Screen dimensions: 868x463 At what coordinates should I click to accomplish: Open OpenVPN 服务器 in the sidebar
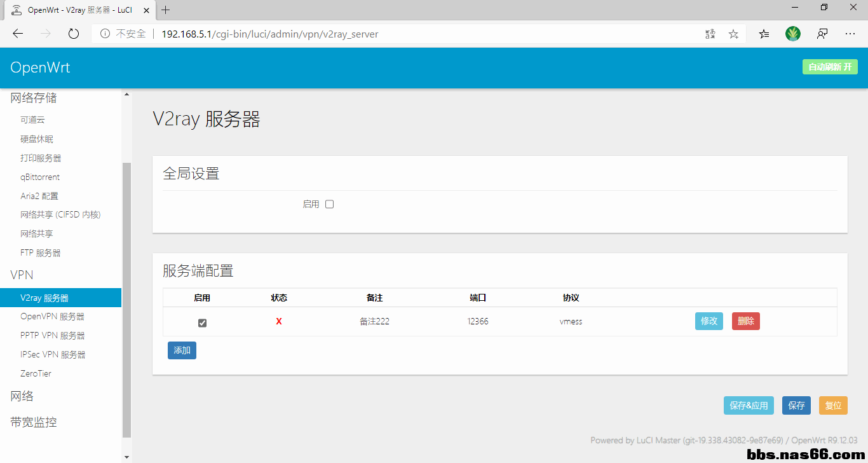click(x=52, y=316)
